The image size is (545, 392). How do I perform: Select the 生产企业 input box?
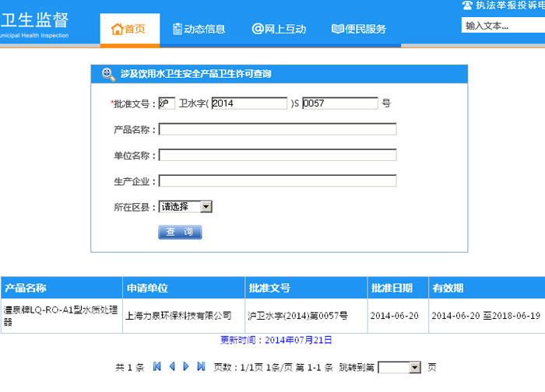(x=277, y=181)
